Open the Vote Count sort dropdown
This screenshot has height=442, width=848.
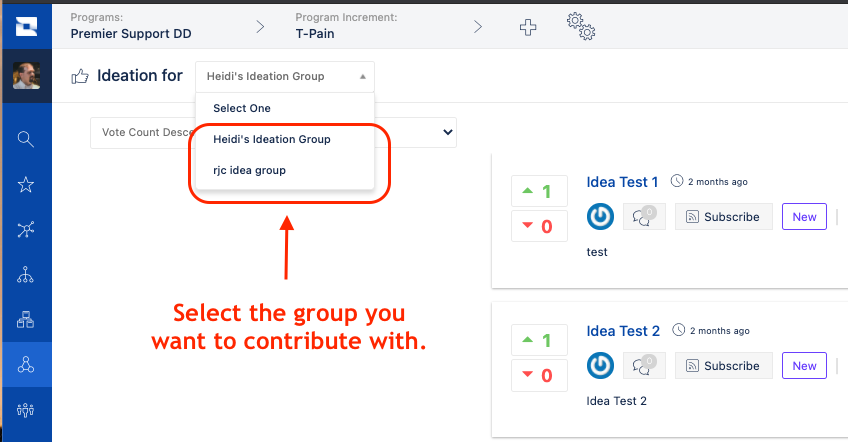[273, 133]
